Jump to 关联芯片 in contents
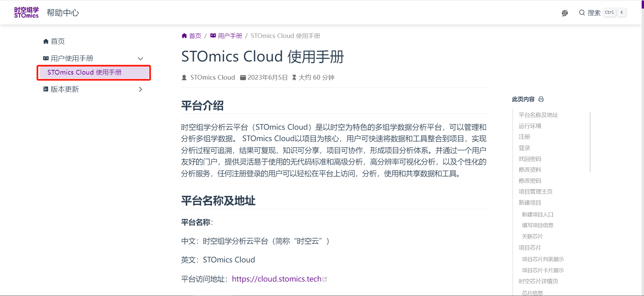644x296 pixels. point(532,236)
